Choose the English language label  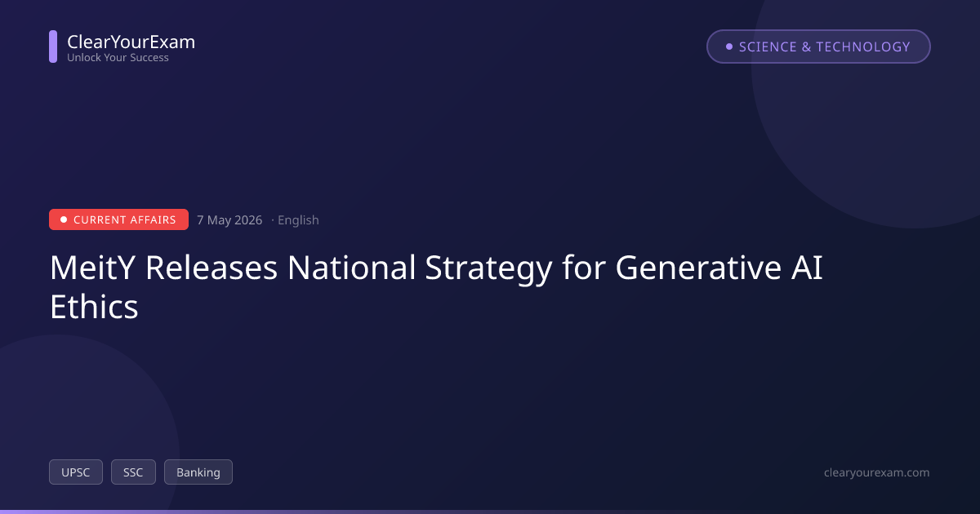point(298,220)
